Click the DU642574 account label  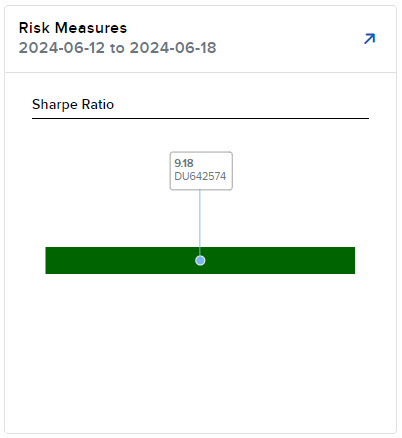pos(200,176)
